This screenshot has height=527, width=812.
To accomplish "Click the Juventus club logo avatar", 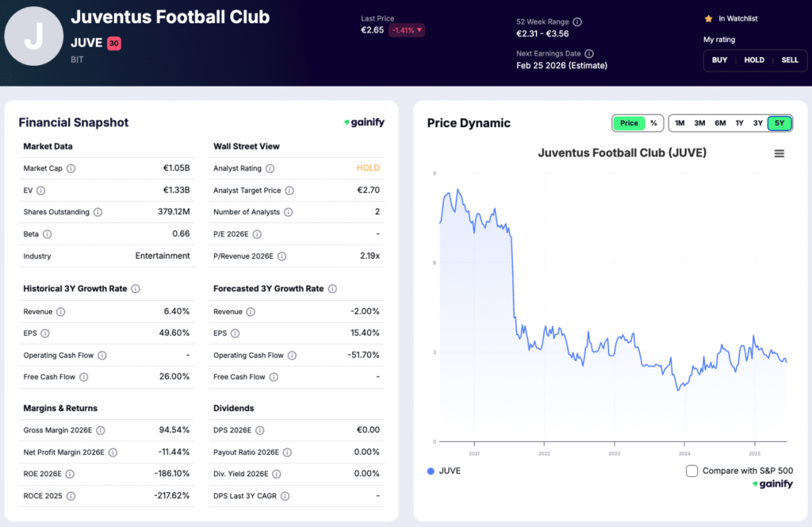I will click(x=34, y=37).
